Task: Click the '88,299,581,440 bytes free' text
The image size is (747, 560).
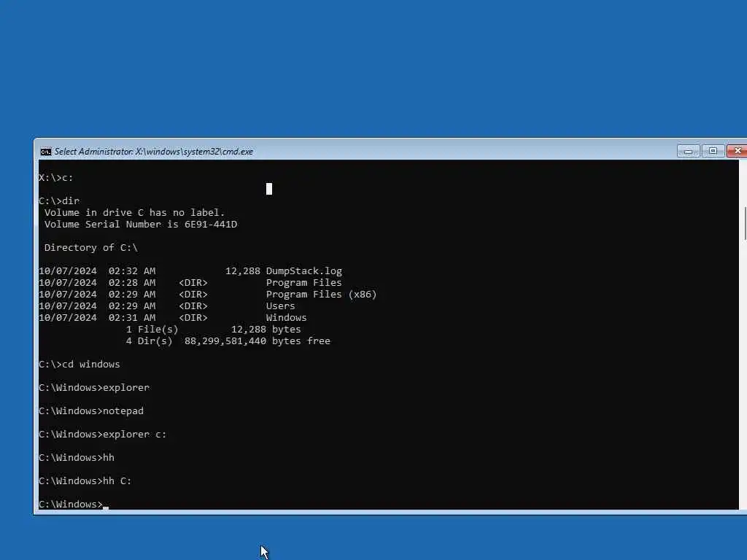Action: pyautogui.click(x=258, y=341)
